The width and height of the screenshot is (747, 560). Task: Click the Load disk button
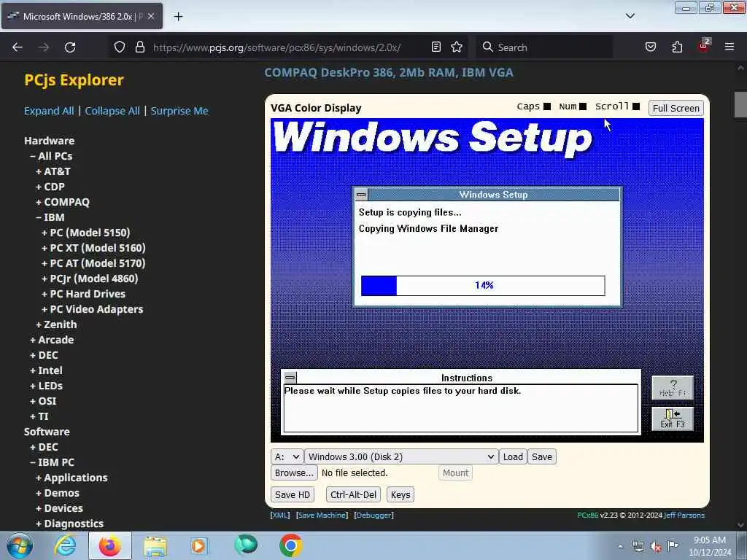pyautogui.click(x=513, y=456)
